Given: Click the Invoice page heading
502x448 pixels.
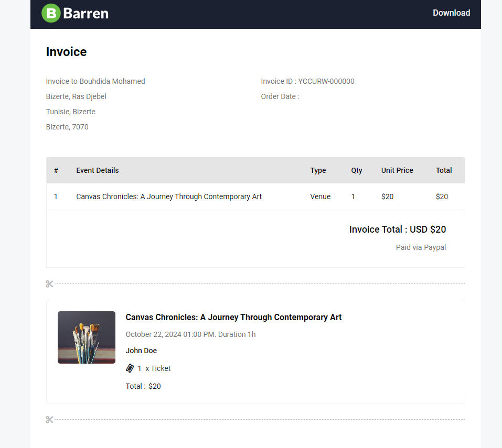Looking at the screenshot, I should (66, 52).
